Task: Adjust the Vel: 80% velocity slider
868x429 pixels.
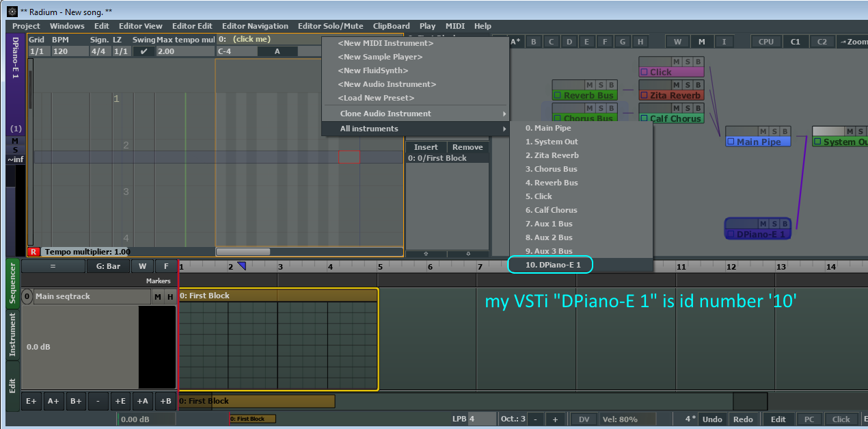Action: tap(627, 418)
